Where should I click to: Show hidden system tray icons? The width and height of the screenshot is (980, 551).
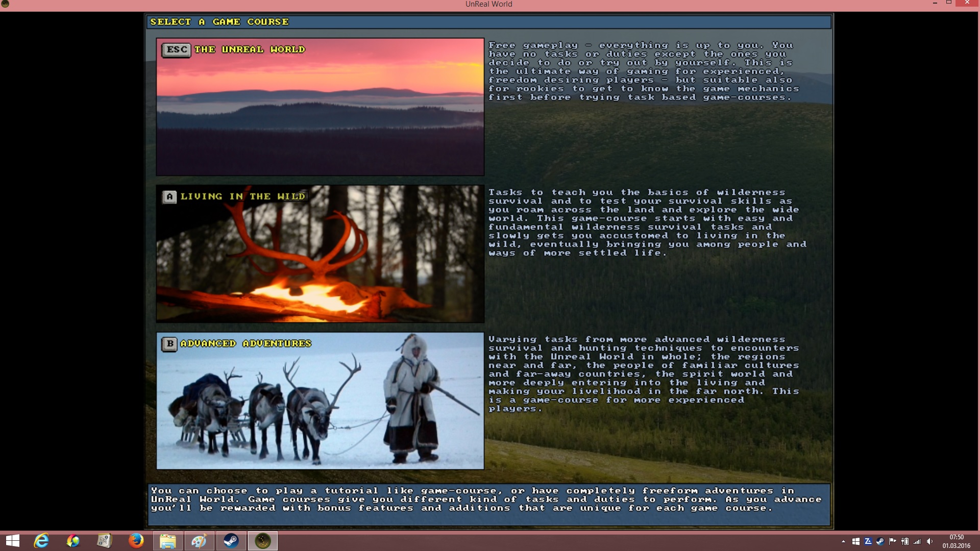click(x=843, y=541)
